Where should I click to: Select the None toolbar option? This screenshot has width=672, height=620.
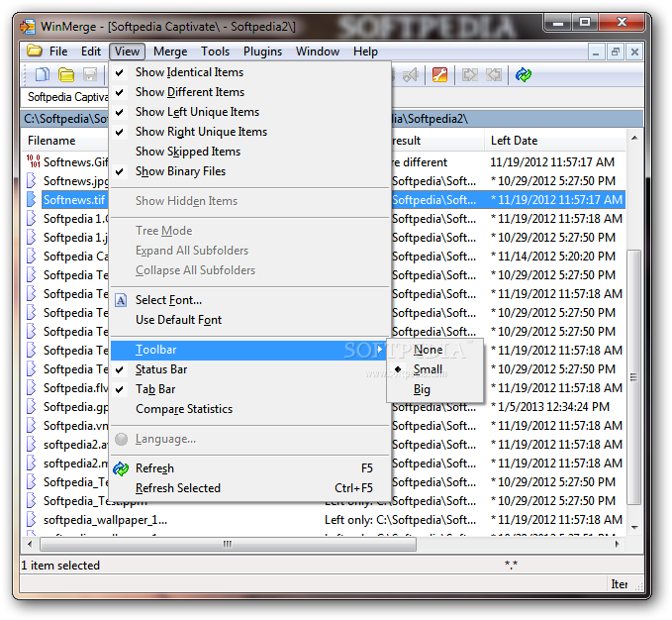click(435, 350)
